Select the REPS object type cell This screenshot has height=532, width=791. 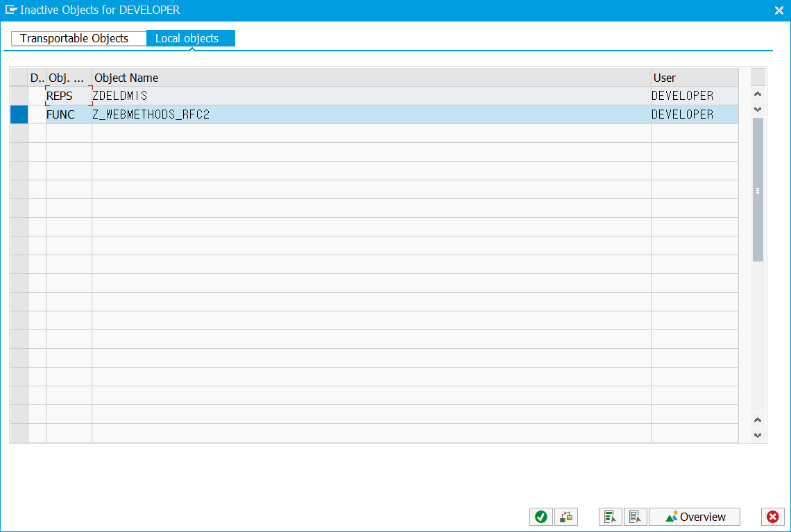tap(69, 96)
